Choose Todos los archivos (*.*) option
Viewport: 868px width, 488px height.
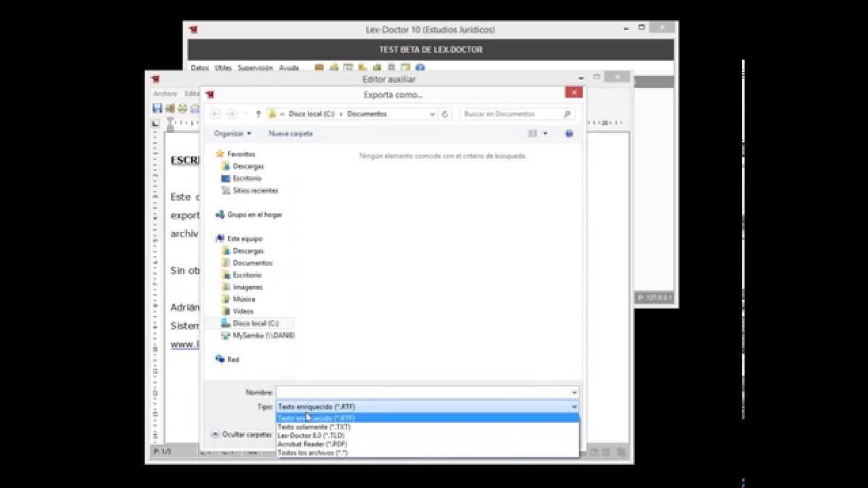tap(427, 452)
